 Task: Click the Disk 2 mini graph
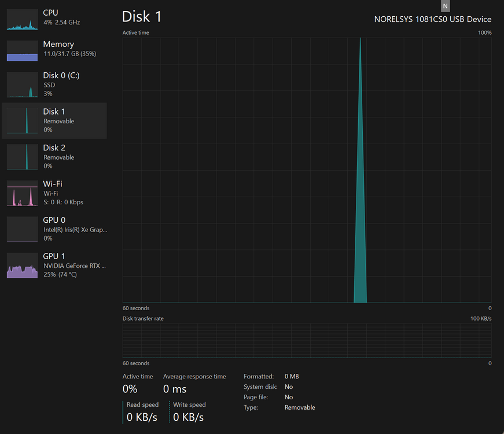[22, 157]
